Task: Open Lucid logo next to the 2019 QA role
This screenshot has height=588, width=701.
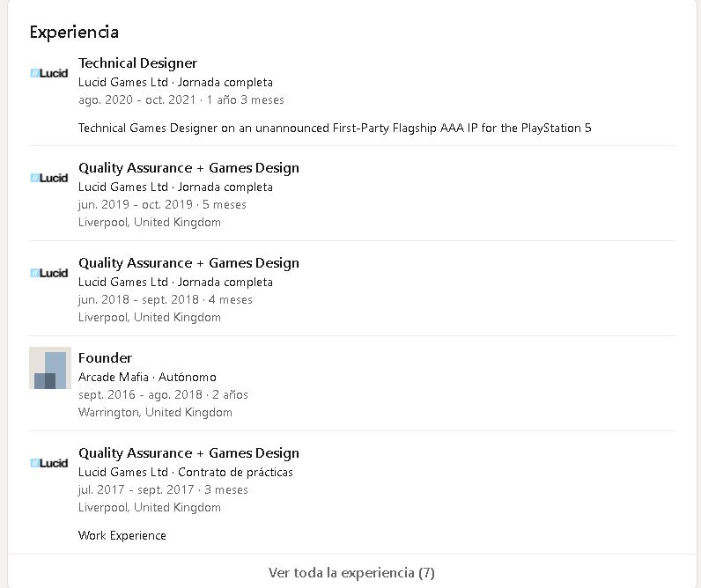Action: tap(49, 178)
